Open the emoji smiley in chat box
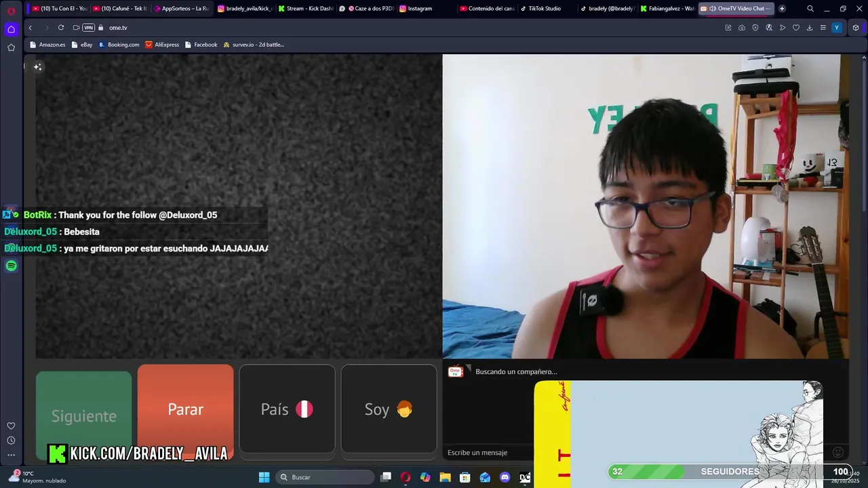 (837, 453)
